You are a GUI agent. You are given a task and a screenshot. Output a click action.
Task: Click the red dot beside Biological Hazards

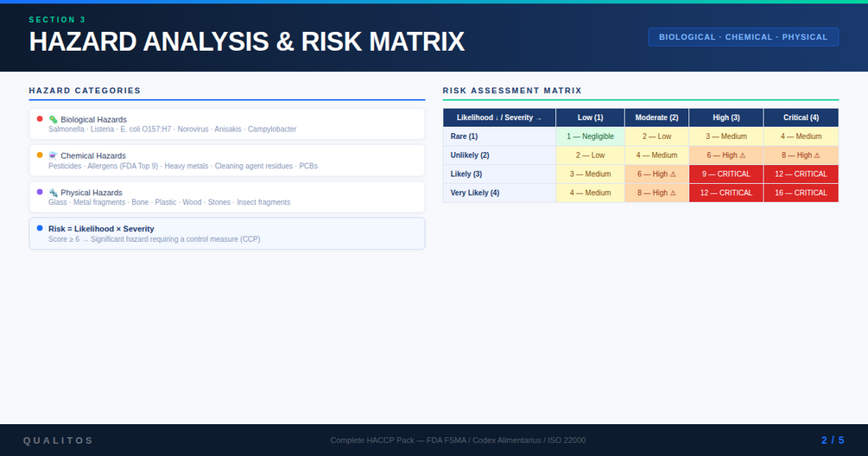[x=40, y=119]
